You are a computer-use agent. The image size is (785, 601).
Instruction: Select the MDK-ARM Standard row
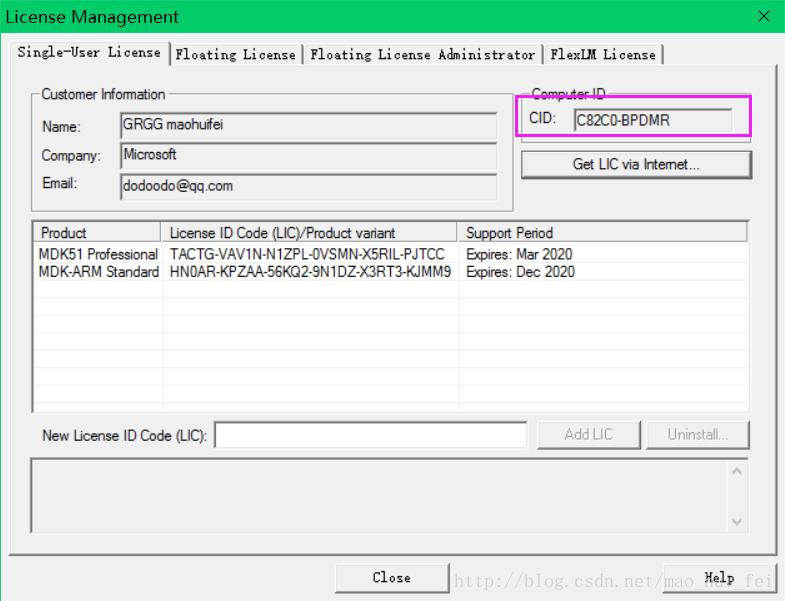(390, 272)
